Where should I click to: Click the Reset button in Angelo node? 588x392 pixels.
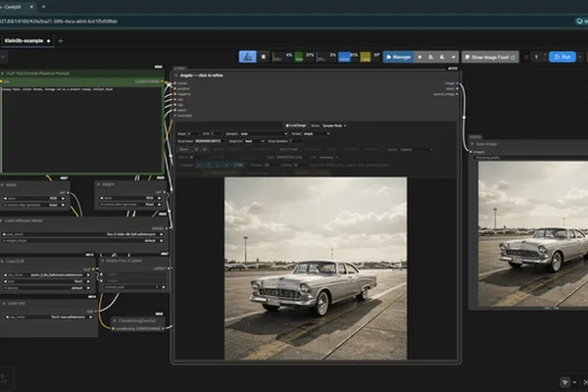183,149
